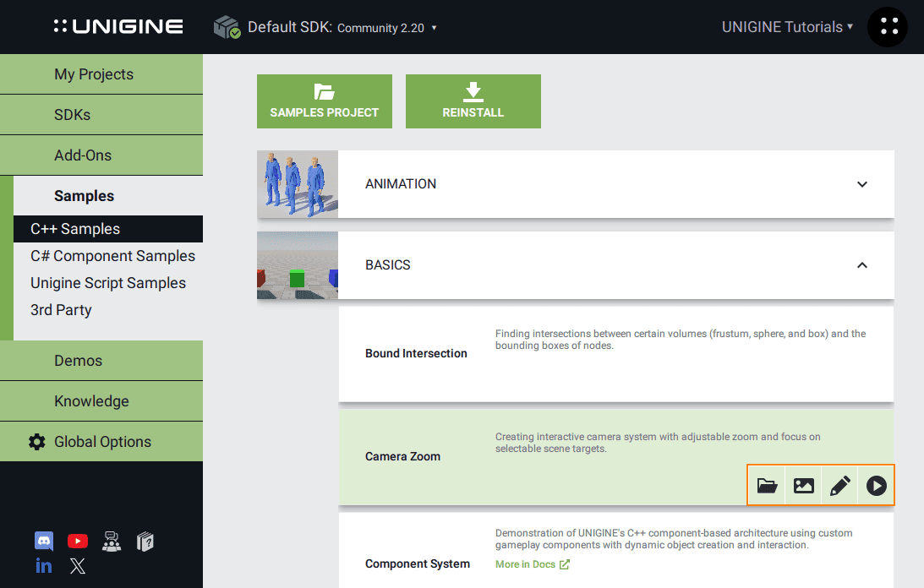Select Unigine Script Samples

click(108, 283)
